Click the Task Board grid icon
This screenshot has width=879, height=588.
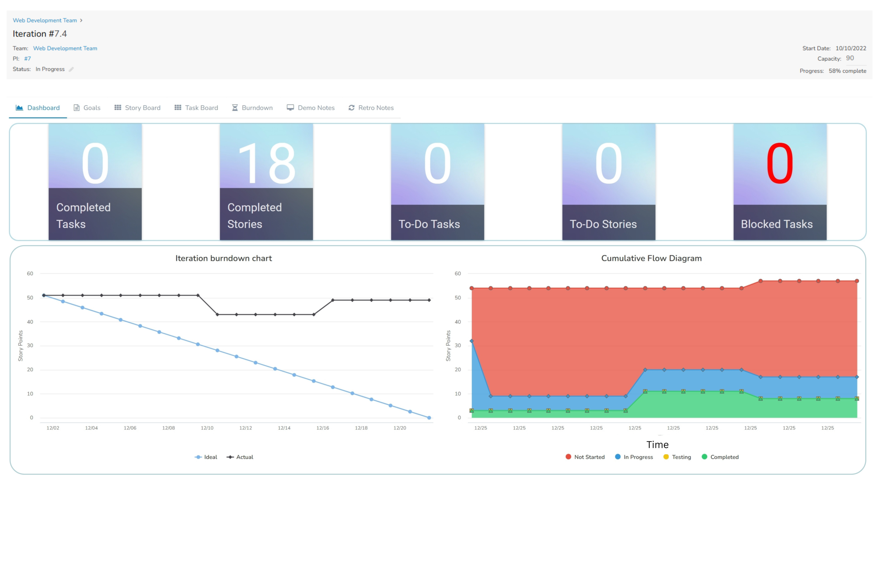click(x=178, y=108)
